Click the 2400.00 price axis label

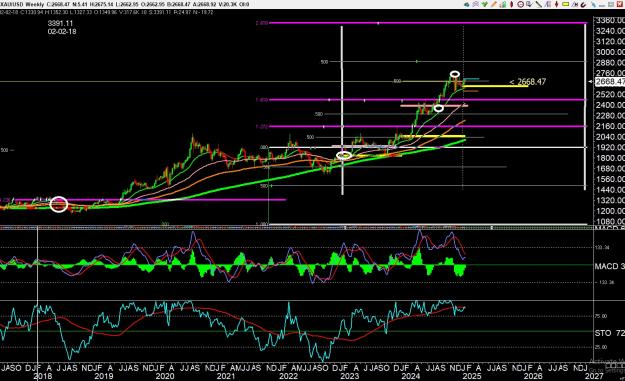point(610,105)
